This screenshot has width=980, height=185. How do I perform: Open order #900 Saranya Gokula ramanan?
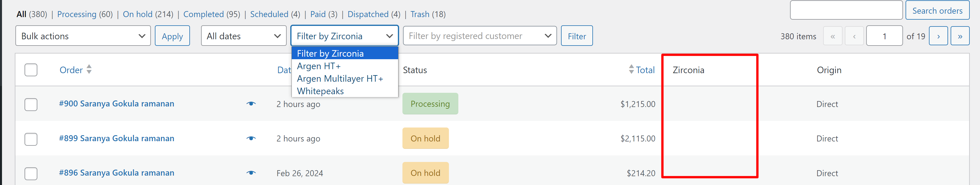pos(116,104)
